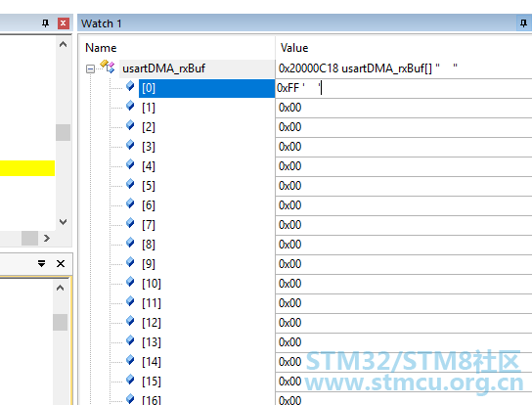The height and width of the screenshot is (405, 532).
Task: Click the 0x20000C18 usartDMA_rxBuf[] value
Action: (368, 68)
